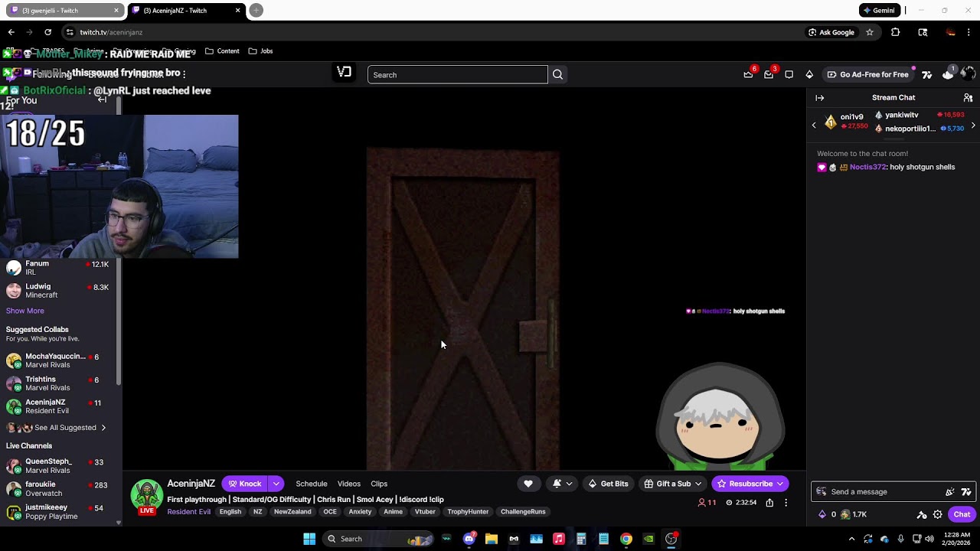Image resolution: width=980 pixels, height=551 pixels.
Task: Click the search magnifier button
Action: [557, 74]
